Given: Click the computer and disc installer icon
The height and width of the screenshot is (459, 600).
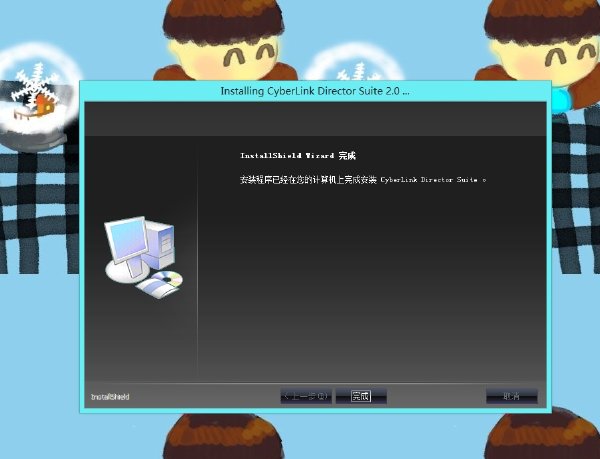Looking at the screenshot, I should 143,257.
